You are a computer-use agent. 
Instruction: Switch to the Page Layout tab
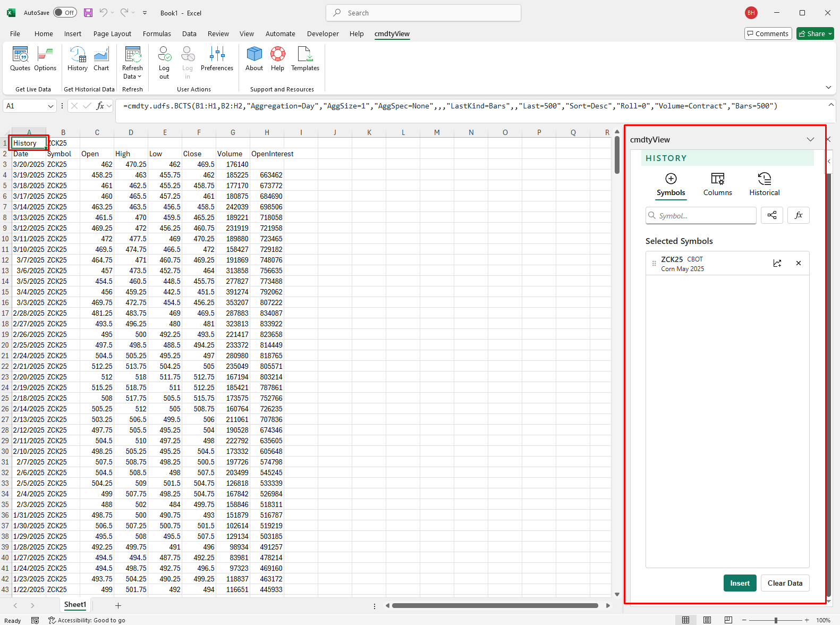point(112,33)
